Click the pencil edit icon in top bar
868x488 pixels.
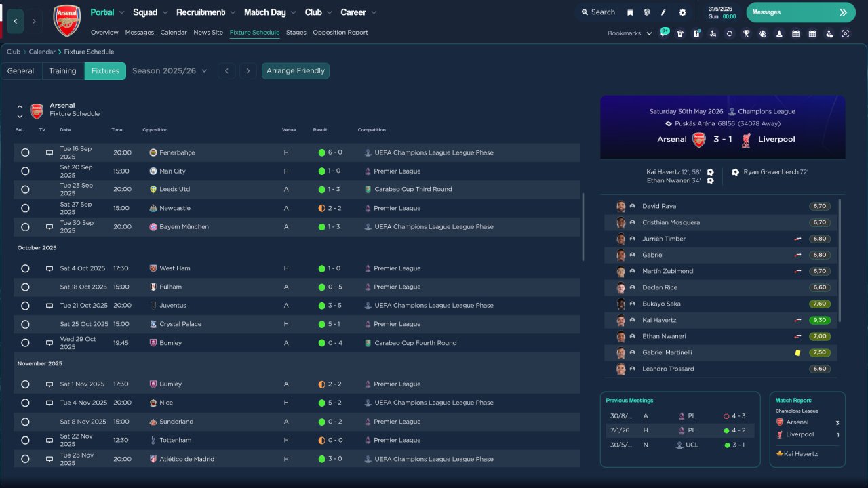(663, 12)
